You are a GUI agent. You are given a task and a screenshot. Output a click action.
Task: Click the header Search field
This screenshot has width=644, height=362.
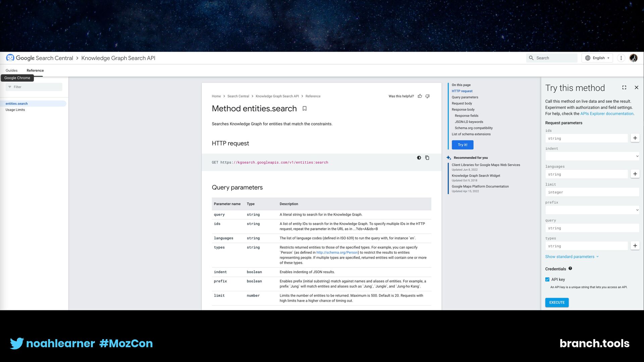click(552, 58)
